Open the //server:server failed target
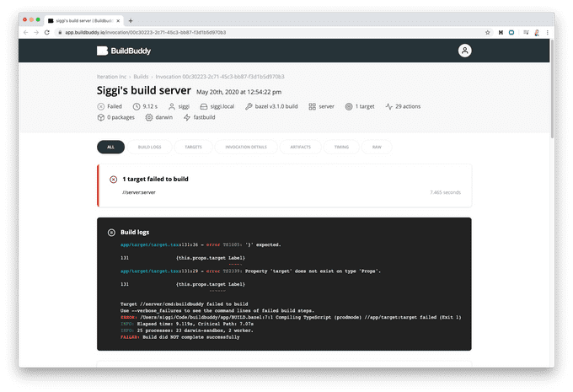The width and height of the screenshot is (573, 392). (x=139, y=192)
